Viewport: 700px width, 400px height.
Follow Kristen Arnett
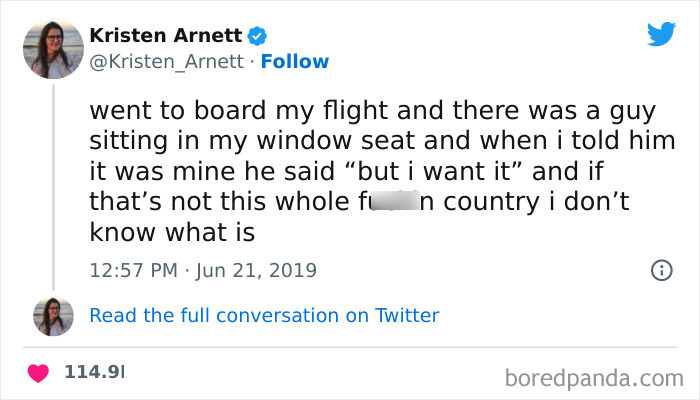point(294,62)
